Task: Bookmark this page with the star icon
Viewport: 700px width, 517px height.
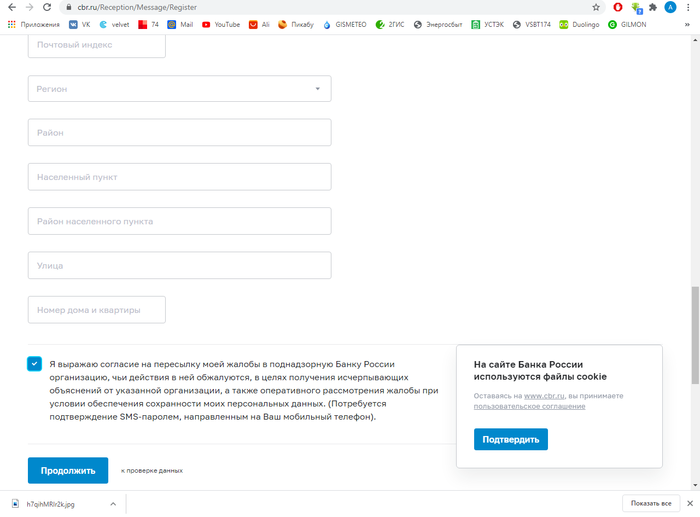Action: [597, 7]
